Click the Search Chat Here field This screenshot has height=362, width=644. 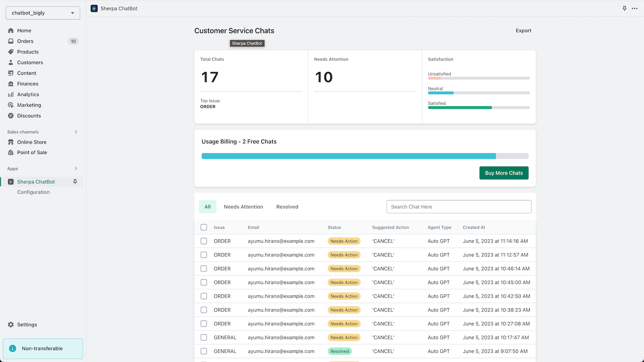tap(459, 207)
